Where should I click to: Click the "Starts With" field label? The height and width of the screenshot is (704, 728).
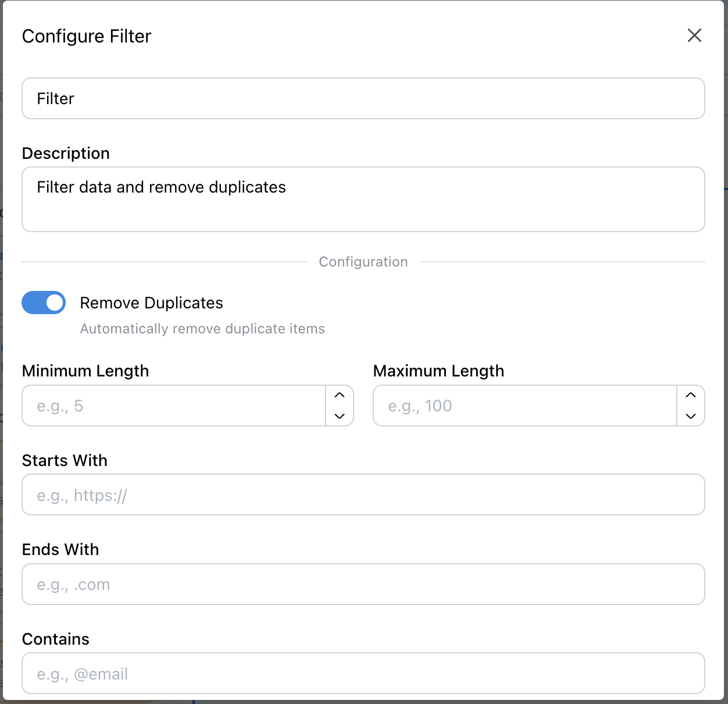(x=65, y=460)
